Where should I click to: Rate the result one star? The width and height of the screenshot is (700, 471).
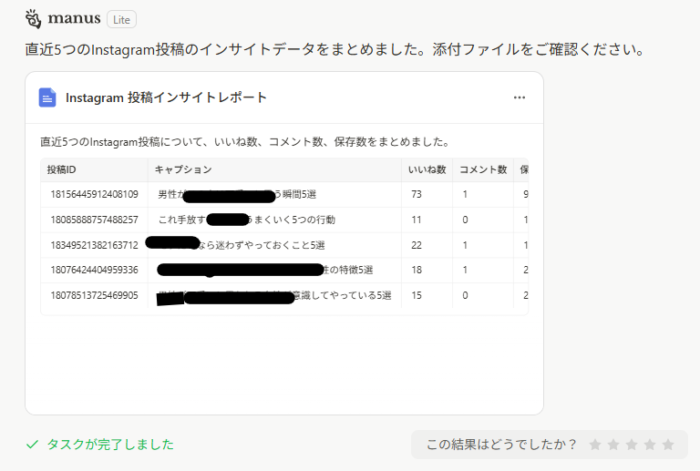(595, 445)
